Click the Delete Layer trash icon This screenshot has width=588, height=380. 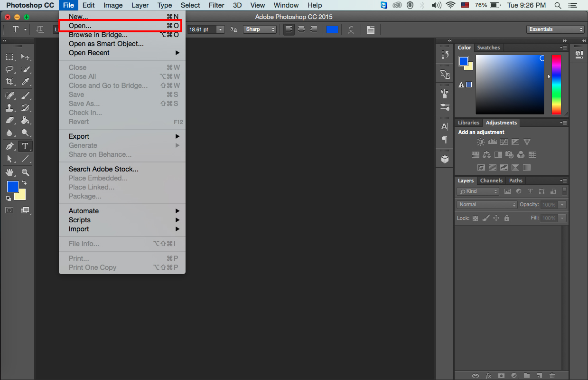552,375
